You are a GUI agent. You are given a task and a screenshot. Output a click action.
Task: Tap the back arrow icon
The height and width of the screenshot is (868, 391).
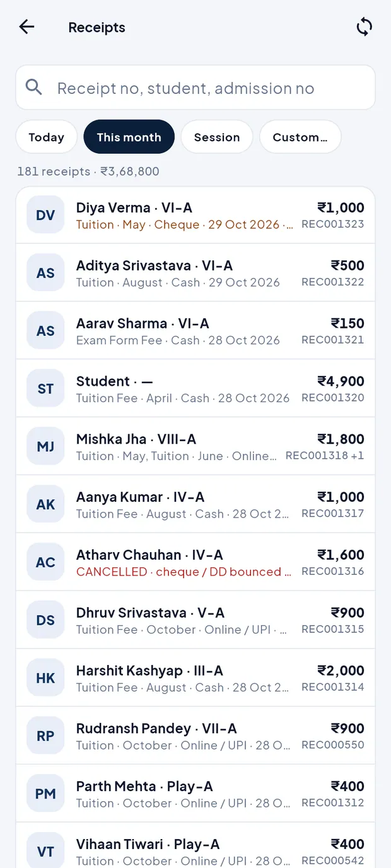point(26,26)
